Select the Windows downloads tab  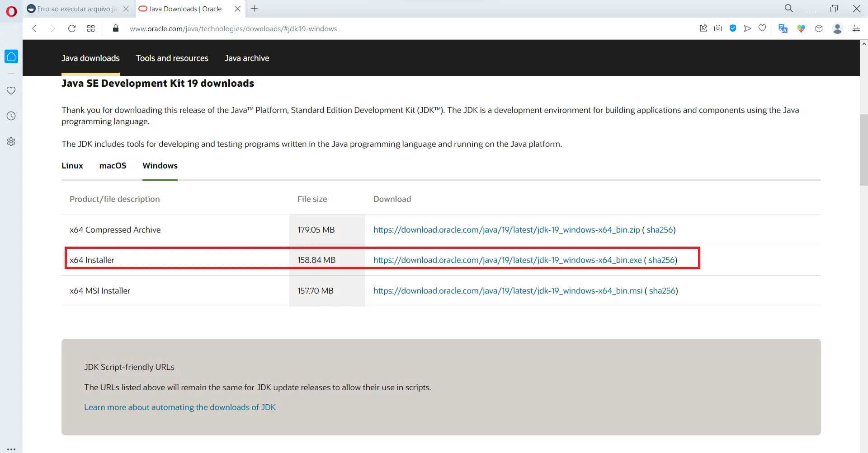click(x=160, y=166)
